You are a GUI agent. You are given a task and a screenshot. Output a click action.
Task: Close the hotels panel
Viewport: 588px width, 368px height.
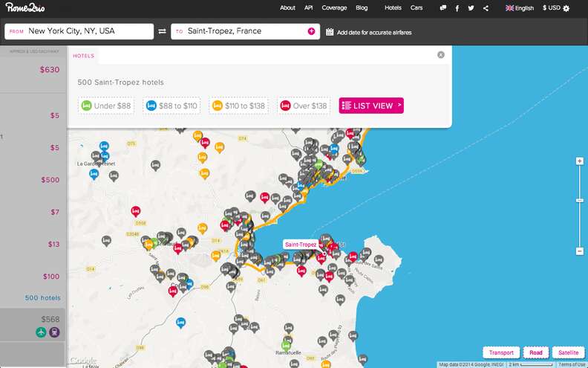pyautogui.click(x=441, y=55)
